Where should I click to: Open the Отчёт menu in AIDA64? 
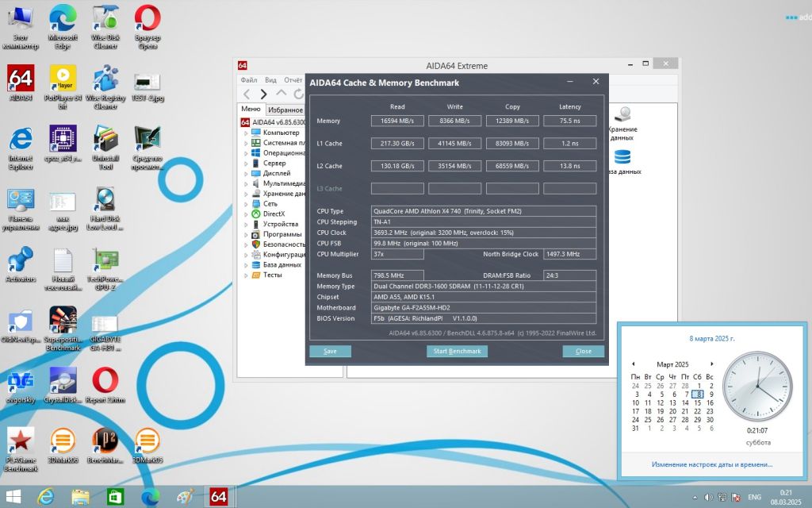293,80
